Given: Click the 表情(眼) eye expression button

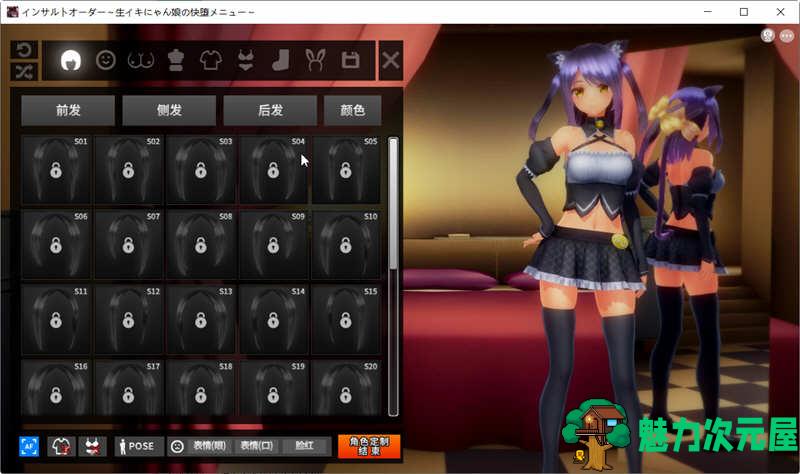Looking at the screenshot, I should pos(210,446).
